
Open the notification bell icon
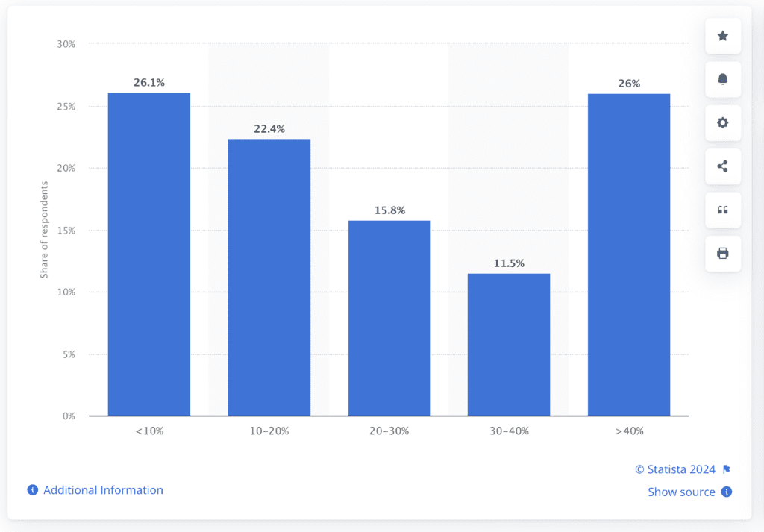722,79
